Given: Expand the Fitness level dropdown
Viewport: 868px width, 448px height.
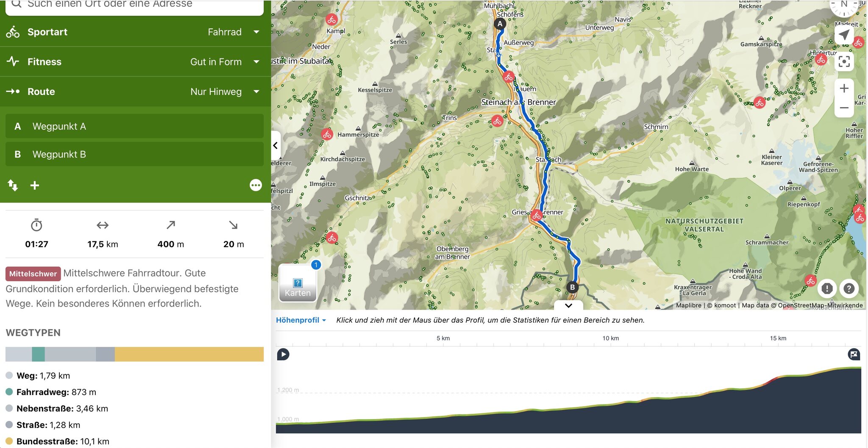Looking at the screenshot, I should 225,62.
